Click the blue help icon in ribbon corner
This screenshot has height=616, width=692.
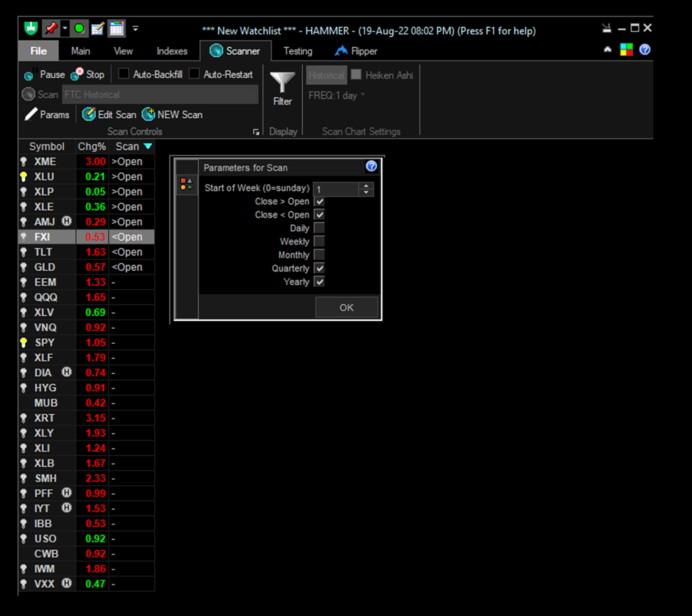(x=644, y=50)
